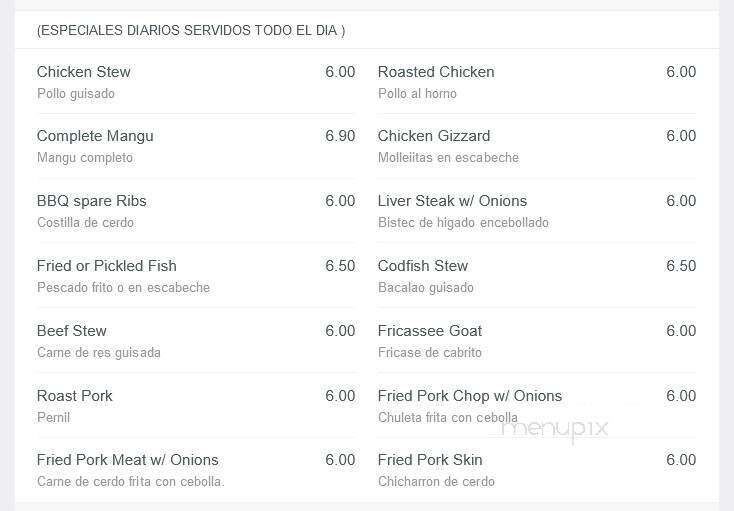Open the Codfish Stew item

point(423,266)
